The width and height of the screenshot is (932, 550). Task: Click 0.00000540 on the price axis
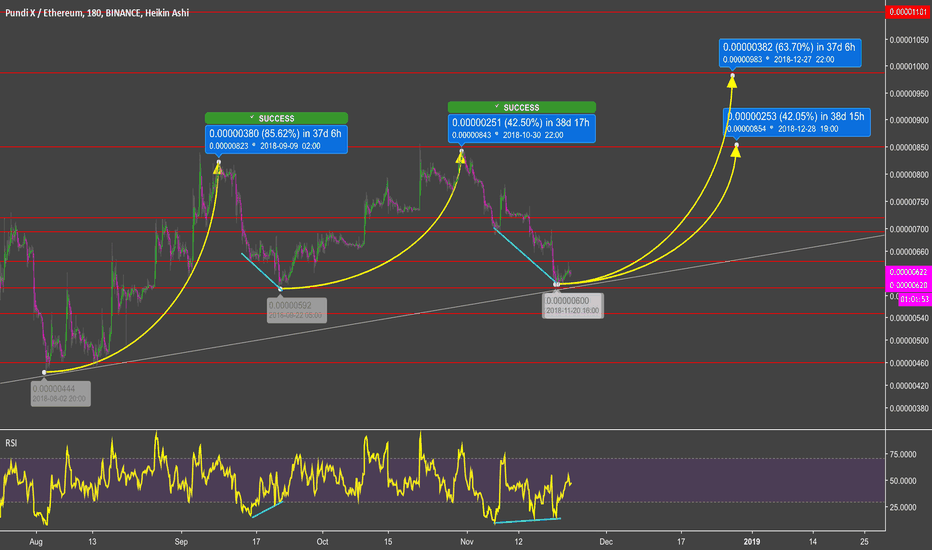click(x=909, y=318)
